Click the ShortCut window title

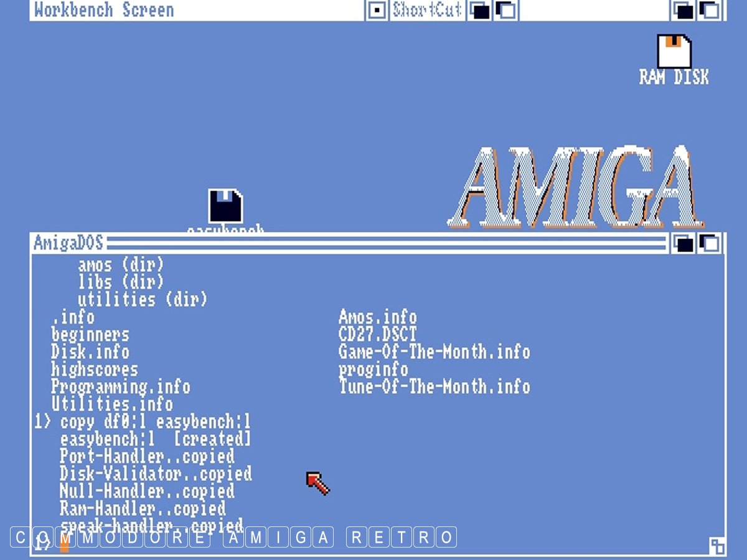427,10
